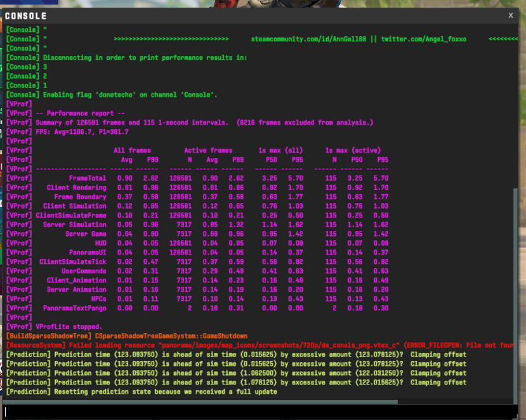Click the [Console] 3 countdown line

[x=27, y=67]
